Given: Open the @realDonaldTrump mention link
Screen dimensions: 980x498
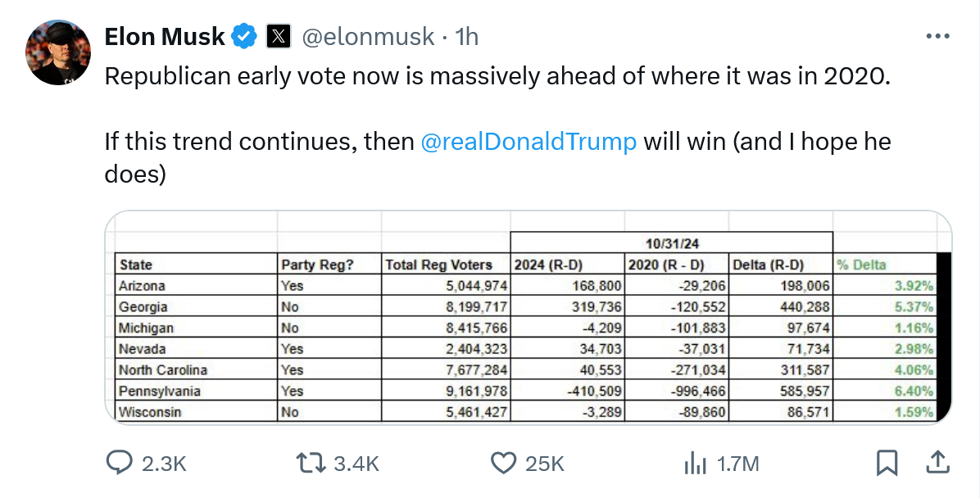Looking at the screenshot, I should click(x=528, y=141).
